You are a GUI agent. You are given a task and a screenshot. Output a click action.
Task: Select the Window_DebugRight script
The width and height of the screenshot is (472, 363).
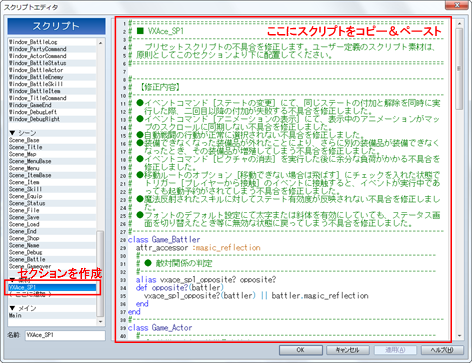click(52, 119)
